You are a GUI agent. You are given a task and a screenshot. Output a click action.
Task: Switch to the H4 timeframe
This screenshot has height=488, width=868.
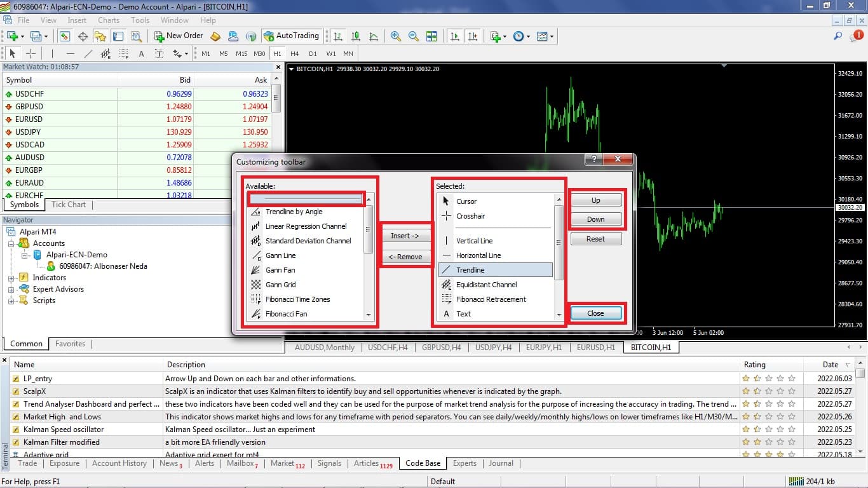tap(295, 53)
